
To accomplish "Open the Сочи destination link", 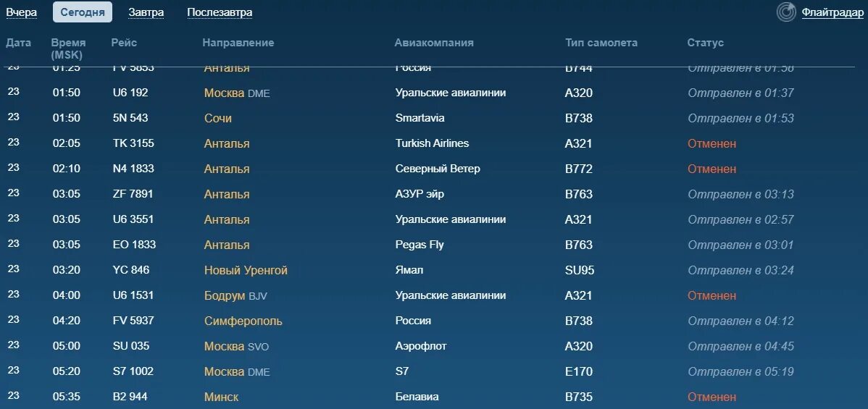I will pos(218,119).
